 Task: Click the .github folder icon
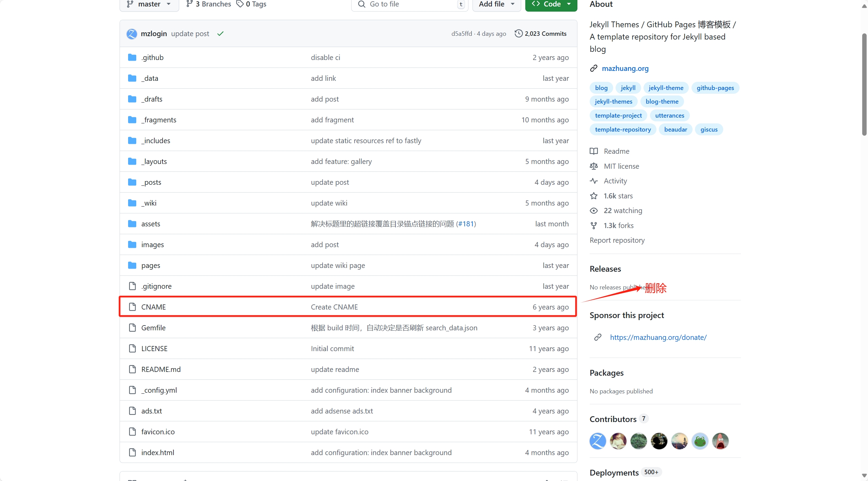pos(132,57)
